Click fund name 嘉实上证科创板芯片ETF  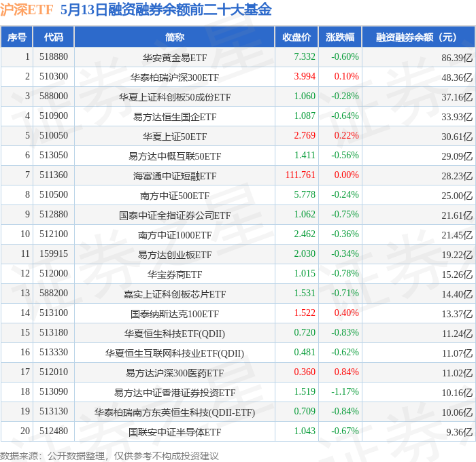(175, 294)
